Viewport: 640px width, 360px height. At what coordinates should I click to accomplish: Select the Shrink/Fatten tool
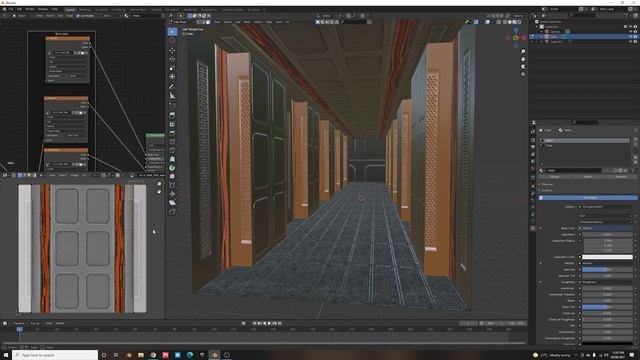tap(172, 194)
